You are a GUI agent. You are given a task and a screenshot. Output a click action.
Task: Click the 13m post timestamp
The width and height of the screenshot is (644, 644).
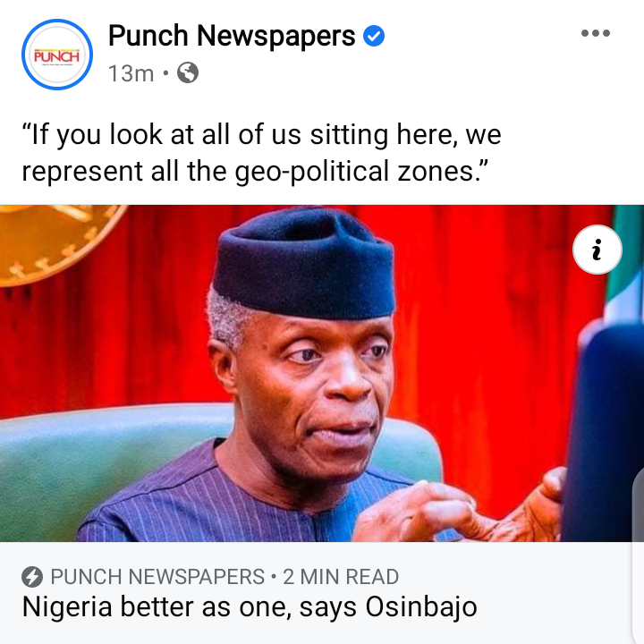click(x=131, y=74)
